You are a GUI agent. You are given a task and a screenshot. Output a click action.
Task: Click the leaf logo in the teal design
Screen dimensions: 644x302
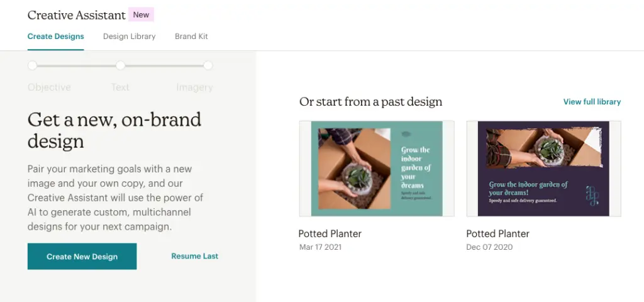[x=407, y=134]
